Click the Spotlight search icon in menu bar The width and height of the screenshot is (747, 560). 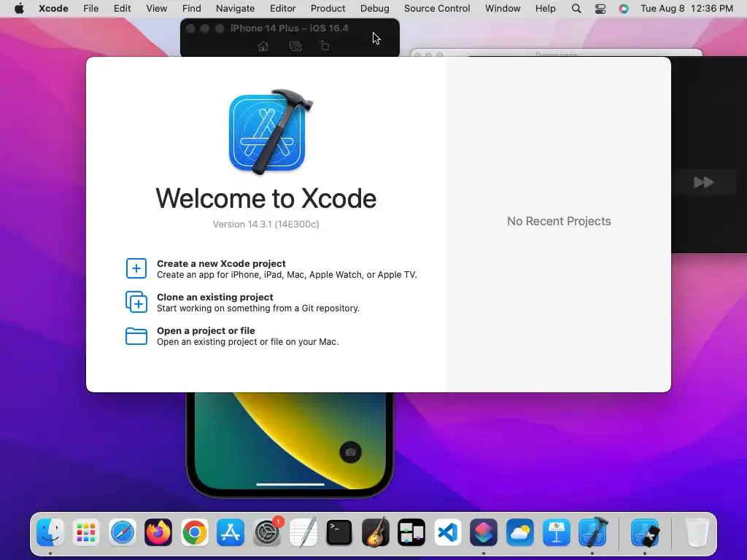point(576,8)
